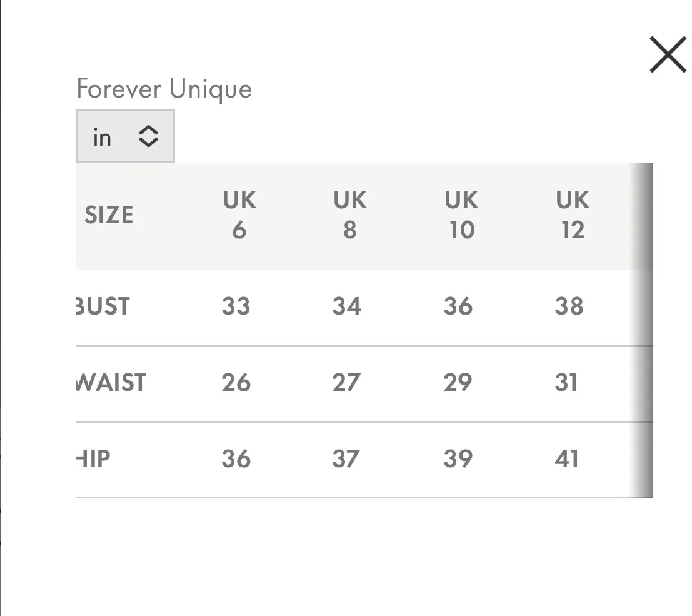Pick the UK 10 size column header
The height and width of the screenshot is (616, 692).
[x=461, y=215]
